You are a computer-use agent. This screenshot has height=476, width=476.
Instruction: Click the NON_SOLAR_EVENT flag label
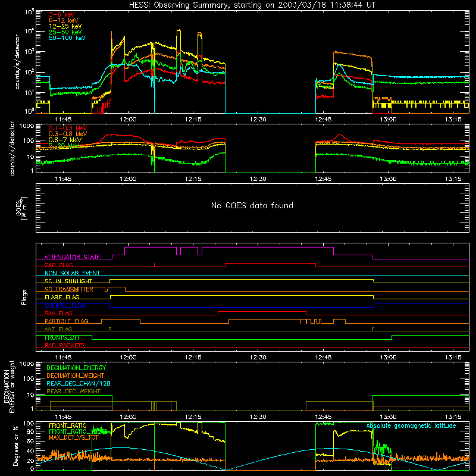72,273
